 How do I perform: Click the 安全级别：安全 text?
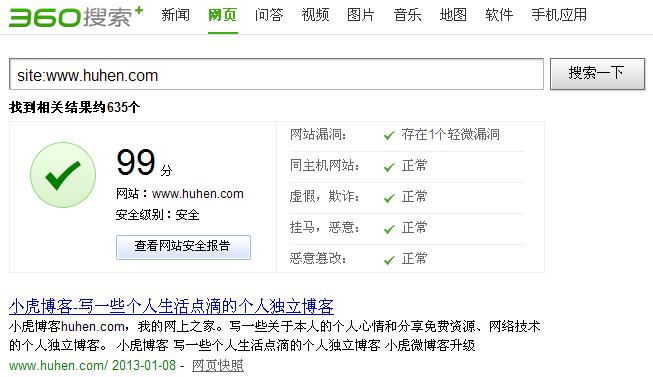[157, 215]
